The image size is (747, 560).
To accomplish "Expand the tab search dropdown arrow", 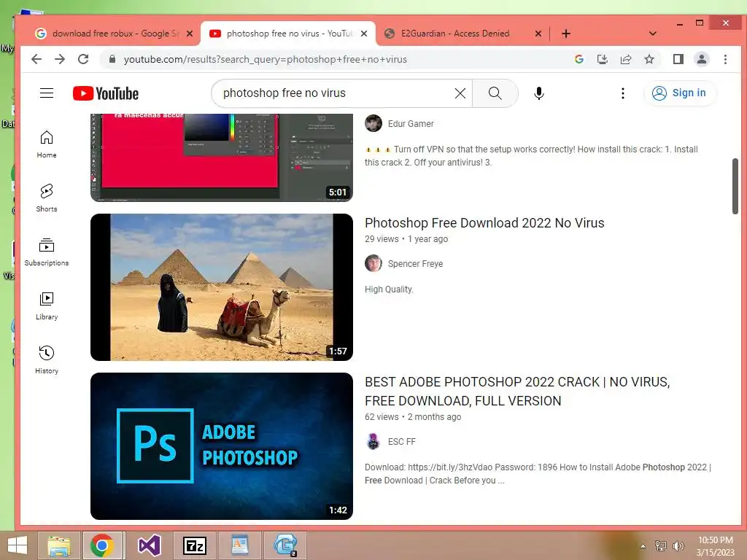I will coord(653,34).
